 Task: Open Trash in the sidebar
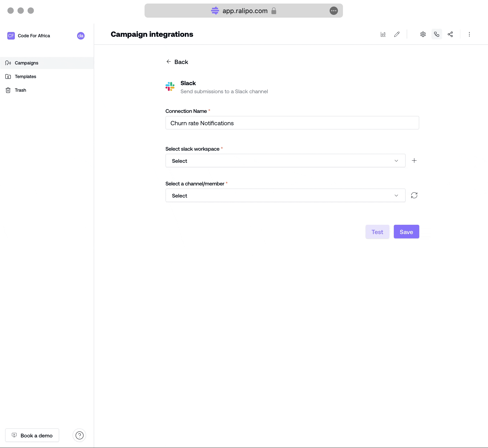coord(20,90)
